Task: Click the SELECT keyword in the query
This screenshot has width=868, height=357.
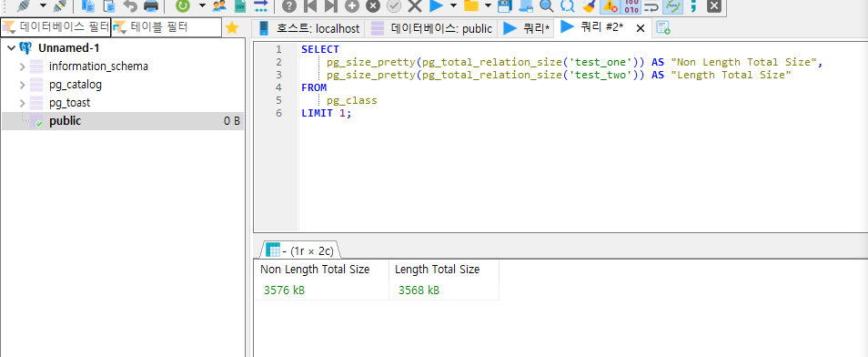Action: (320, 49)
